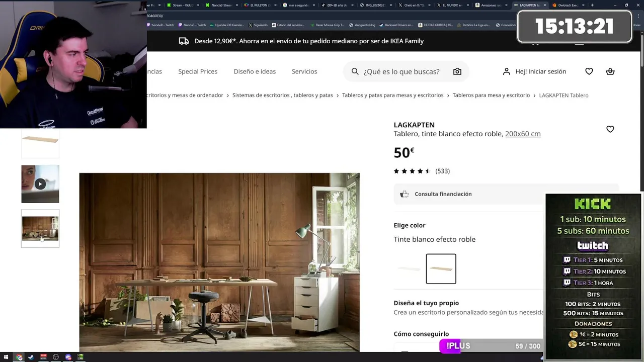Open the Special Prices menu
This screenshot has width=644, height=362.
(x=198, y=71)
